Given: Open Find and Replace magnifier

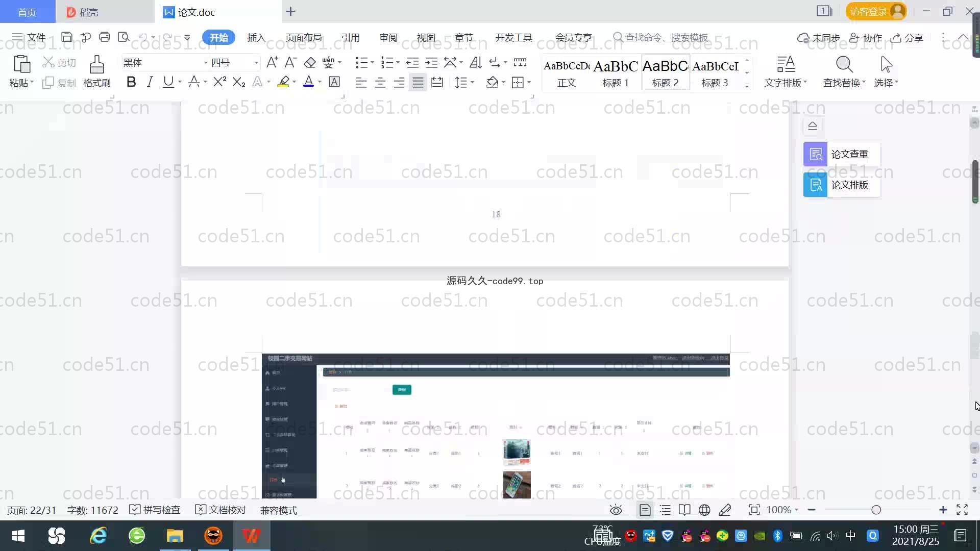Looking at the screenshot, I should (844, 64).
